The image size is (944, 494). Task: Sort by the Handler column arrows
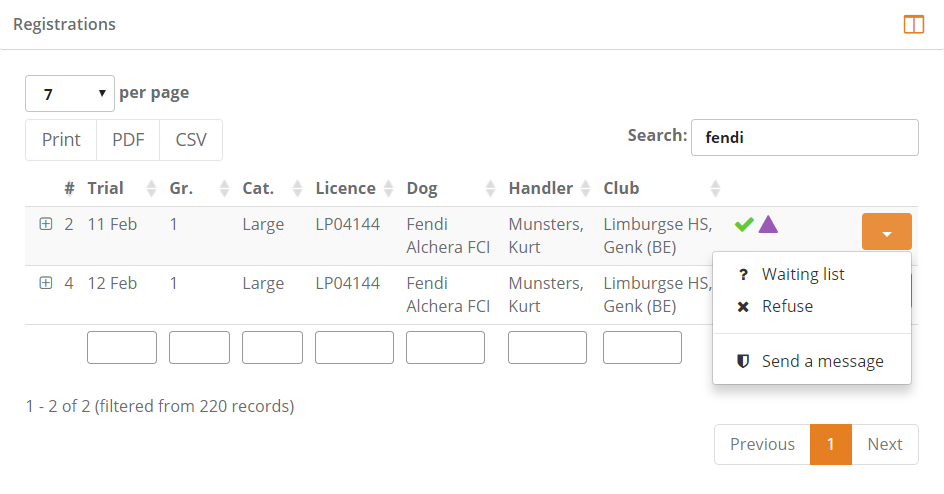click(586, 188)
